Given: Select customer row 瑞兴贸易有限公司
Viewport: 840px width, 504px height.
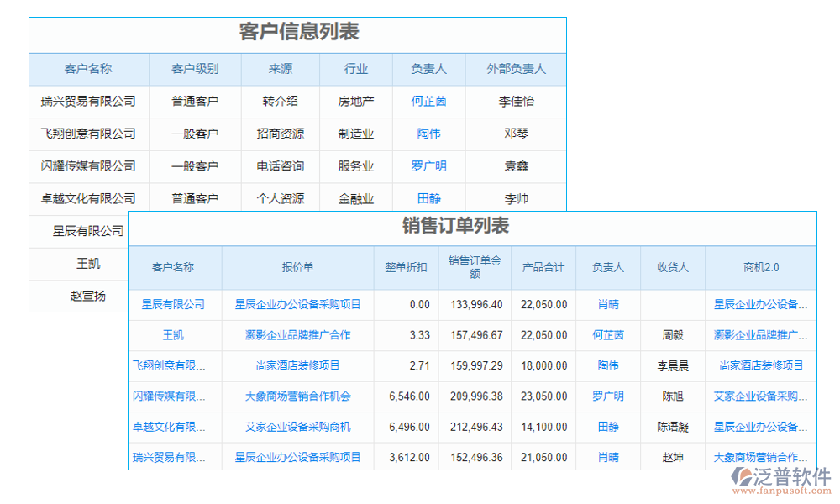Looking at the screenshot, I should [88, 102].
